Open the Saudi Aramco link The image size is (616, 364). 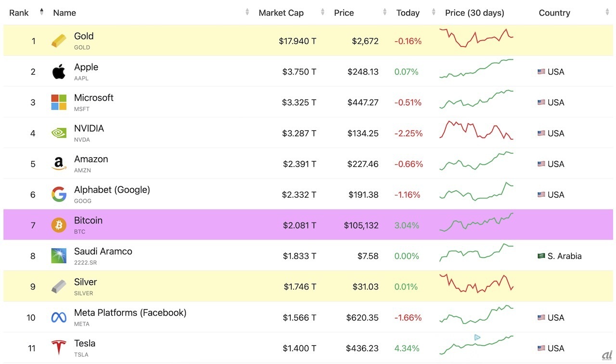click(103, 251)
